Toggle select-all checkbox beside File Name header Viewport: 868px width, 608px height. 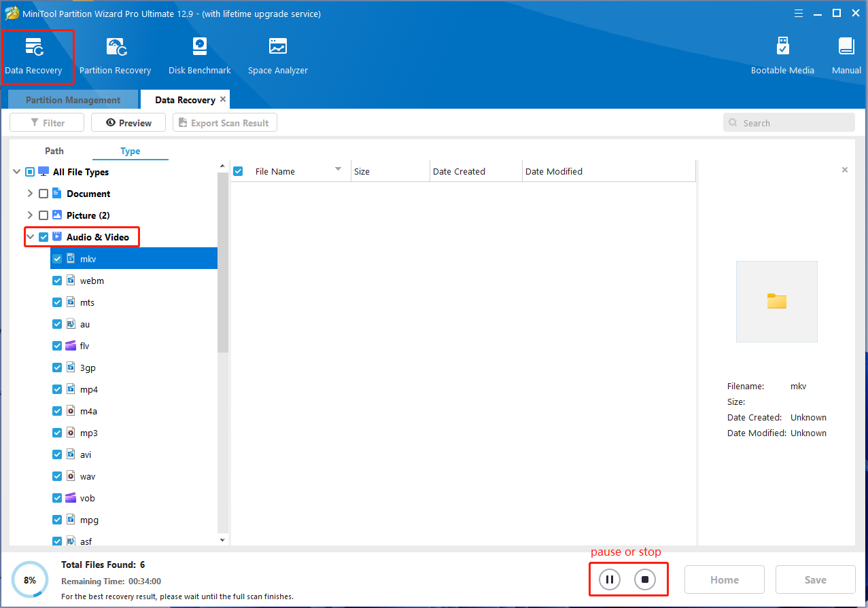point(238,171)
